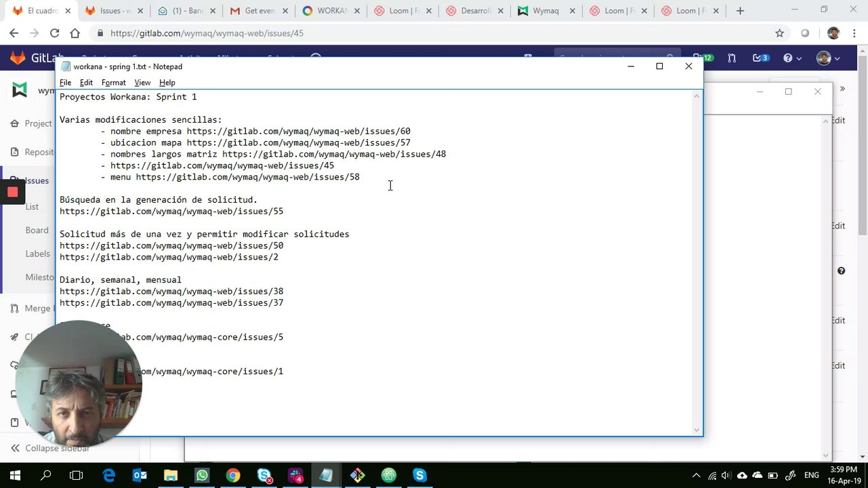Open the Edit menu in Notepad
This screenshot has height=488, width=868.
86,83
